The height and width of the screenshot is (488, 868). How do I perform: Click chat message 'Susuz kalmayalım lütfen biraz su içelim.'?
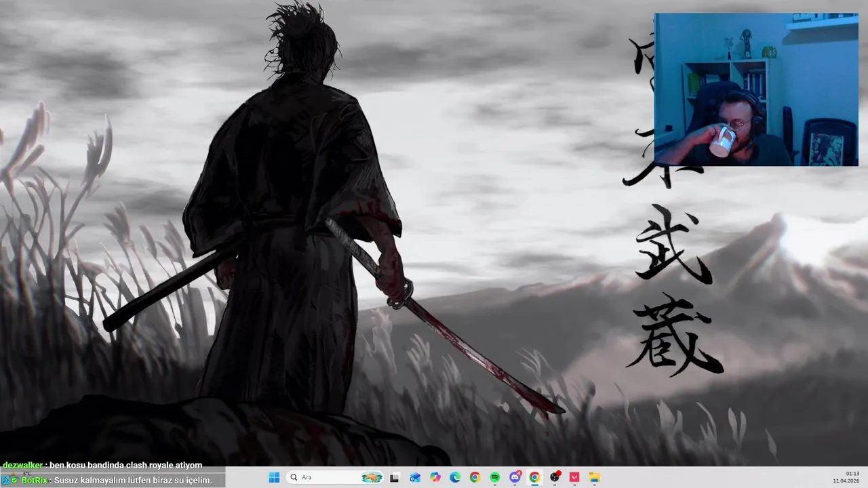pyautogui.click(x=133, y=480)
